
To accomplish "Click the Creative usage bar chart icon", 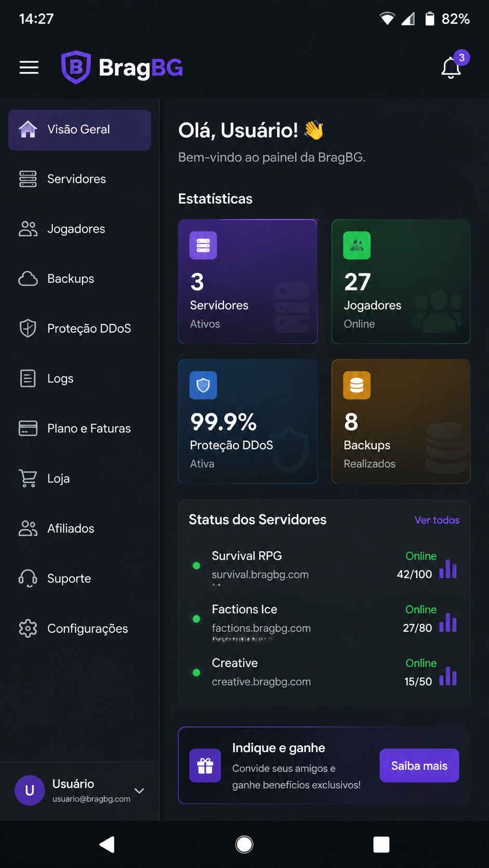I will pos(448,676).
